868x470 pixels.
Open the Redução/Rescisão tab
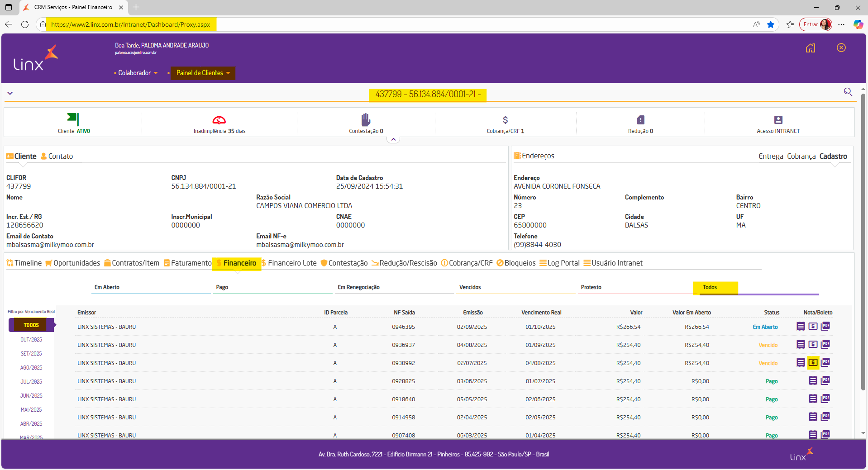(404, 263)
